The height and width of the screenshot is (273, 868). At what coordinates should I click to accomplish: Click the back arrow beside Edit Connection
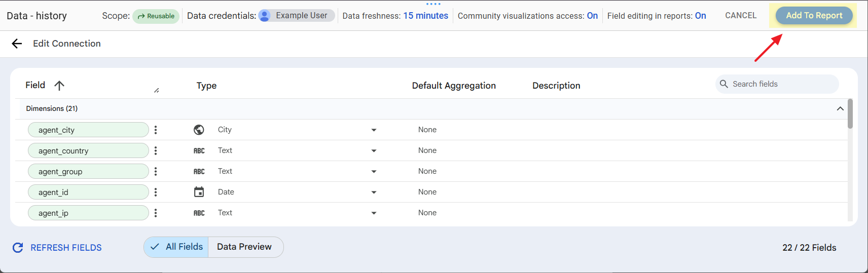click(x=17, y=44)
